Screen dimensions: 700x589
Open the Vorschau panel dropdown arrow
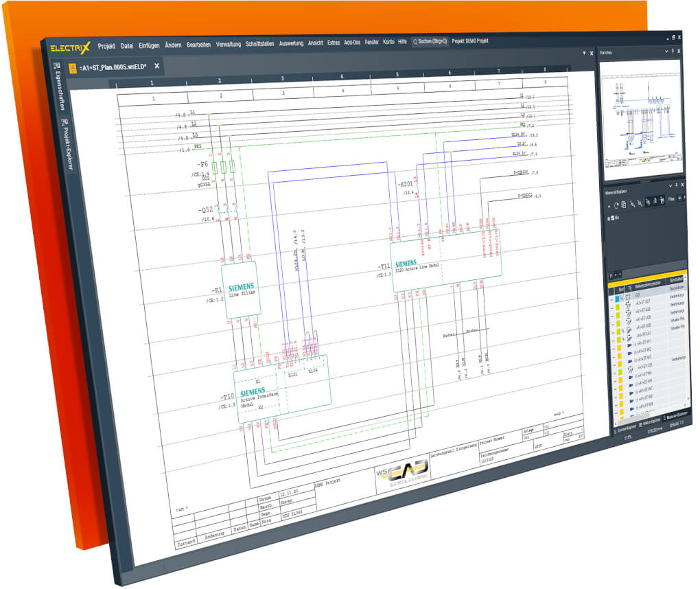pos(666,51)
